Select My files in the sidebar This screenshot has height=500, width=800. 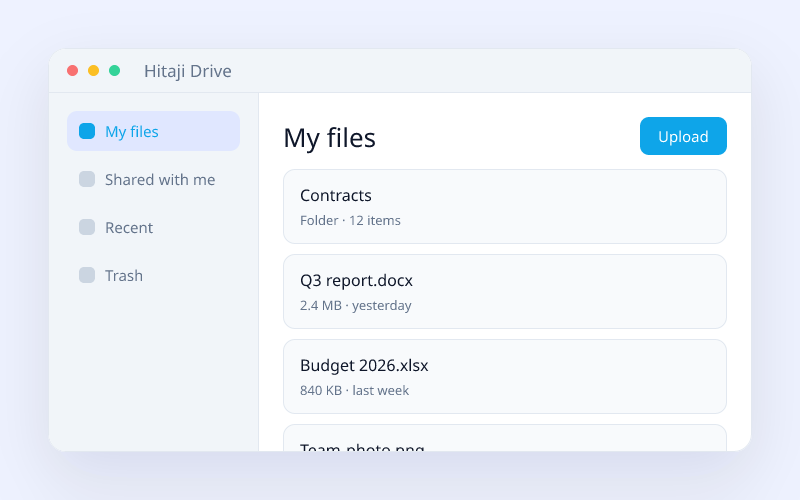[x=153, y=131]
